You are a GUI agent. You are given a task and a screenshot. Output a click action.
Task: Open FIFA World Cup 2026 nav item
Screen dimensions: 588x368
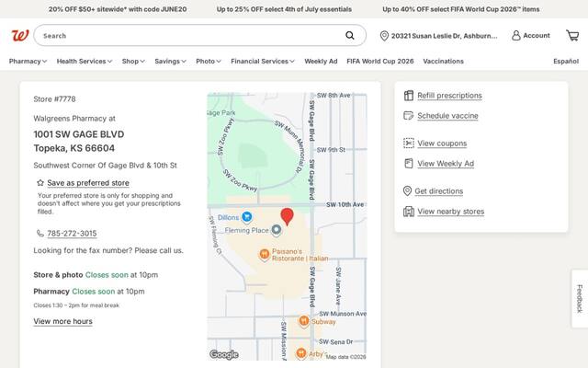tap(380, 62)
